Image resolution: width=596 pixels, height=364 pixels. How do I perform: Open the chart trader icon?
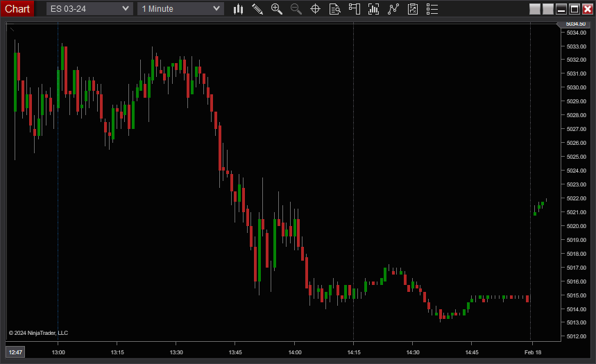tap(355, 9)
